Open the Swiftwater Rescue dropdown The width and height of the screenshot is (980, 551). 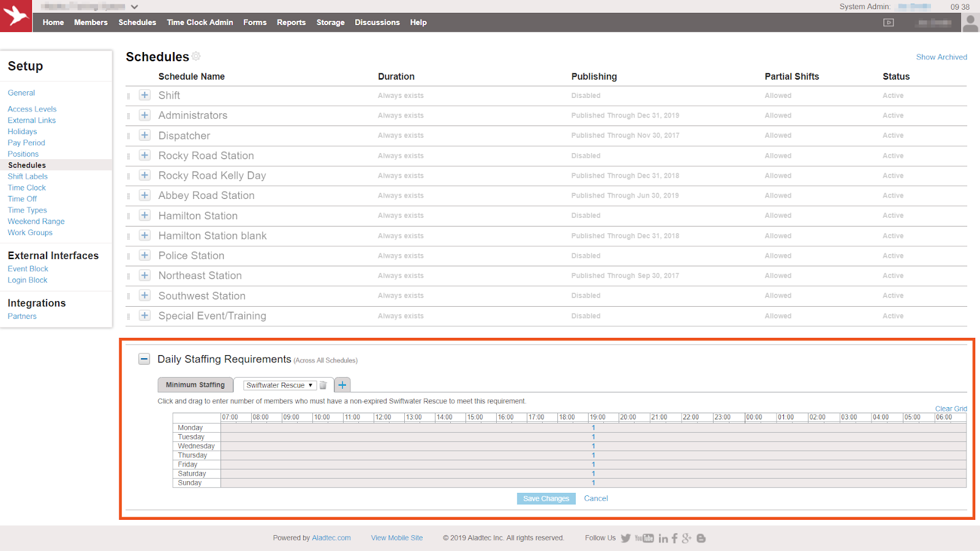[279, 385]
